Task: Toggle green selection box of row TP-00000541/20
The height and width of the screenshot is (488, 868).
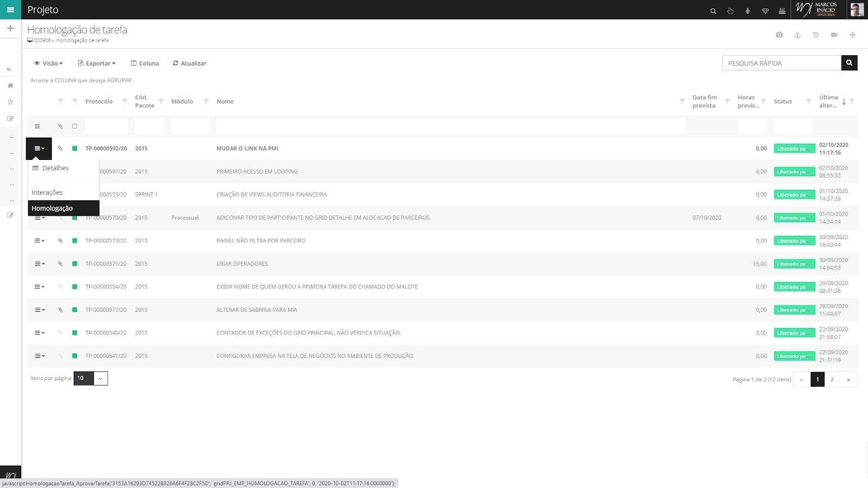Action: pyautogui.click(x=75, y=356)
